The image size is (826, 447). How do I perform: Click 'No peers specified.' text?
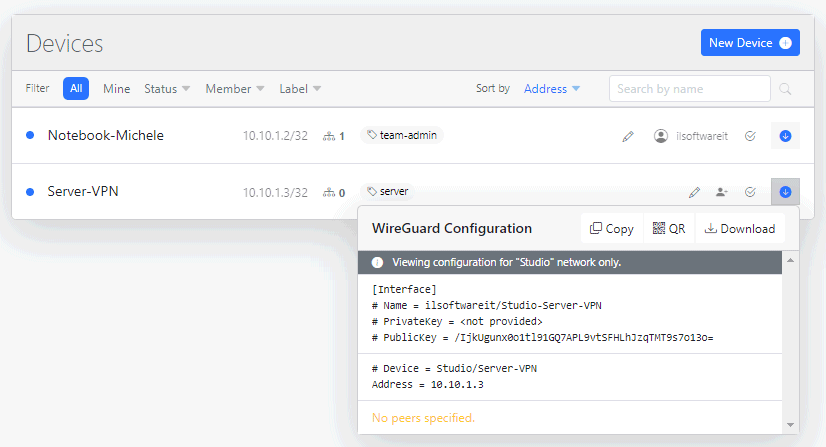[424, 418]
